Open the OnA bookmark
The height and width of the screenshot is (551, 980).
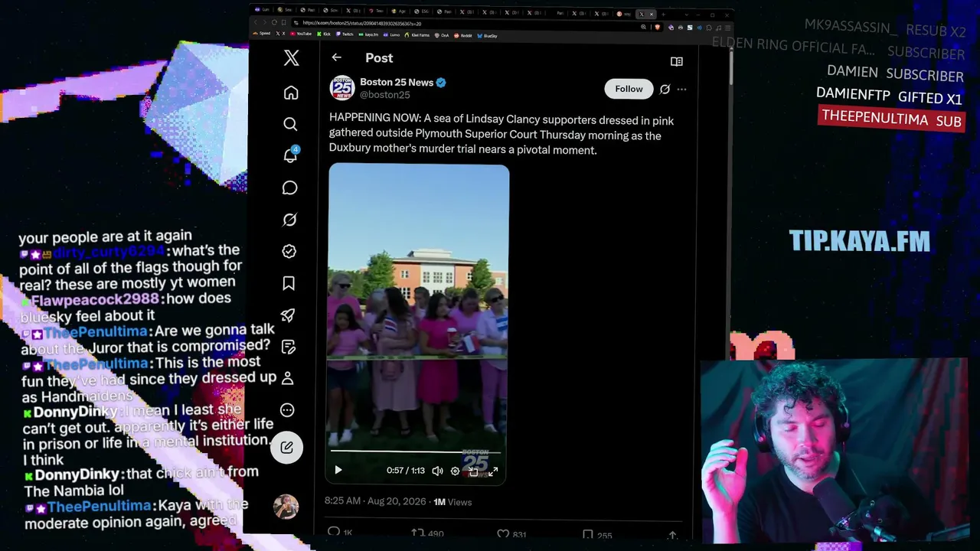tap(442, 35)
